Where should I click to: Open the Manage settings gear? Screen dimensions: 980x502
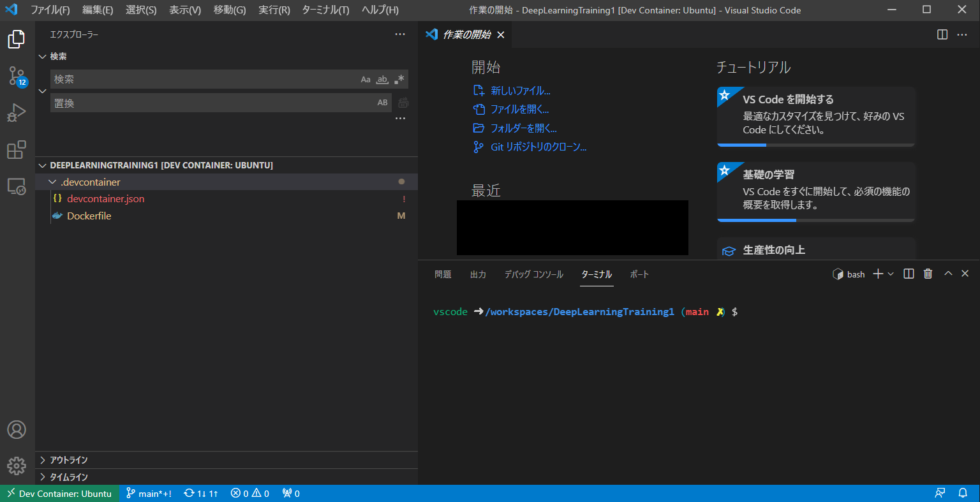point(16,466)
